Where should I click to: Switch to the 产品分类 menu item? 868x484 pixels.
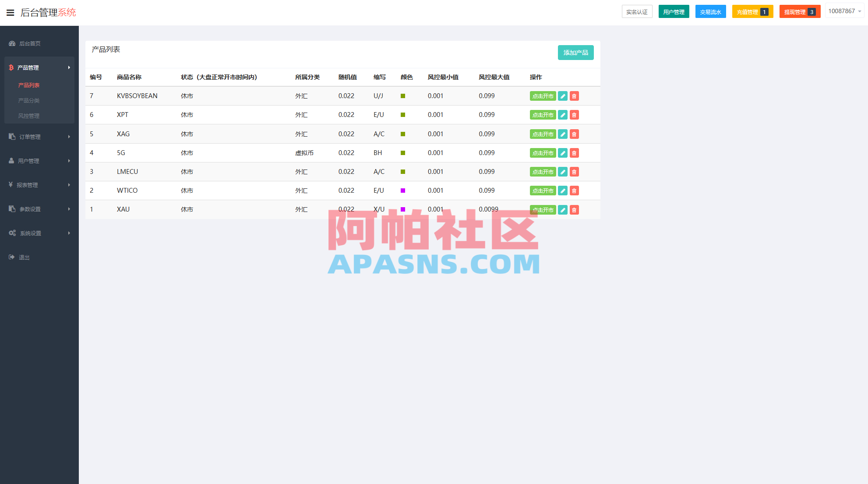coord(28,100)
